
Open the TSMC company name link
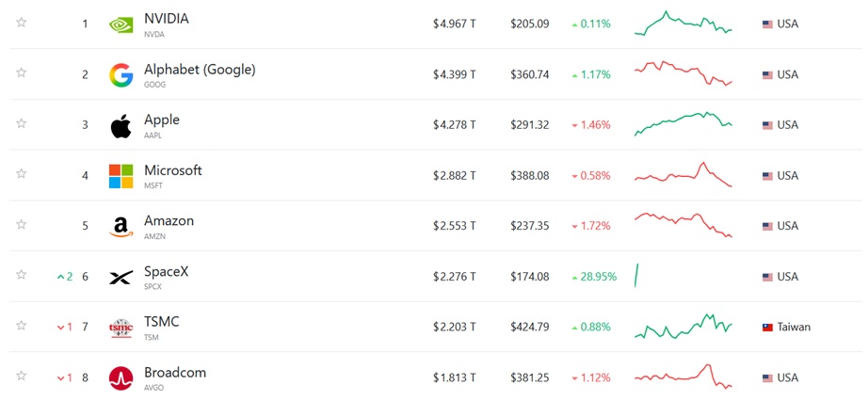[162, 321]
